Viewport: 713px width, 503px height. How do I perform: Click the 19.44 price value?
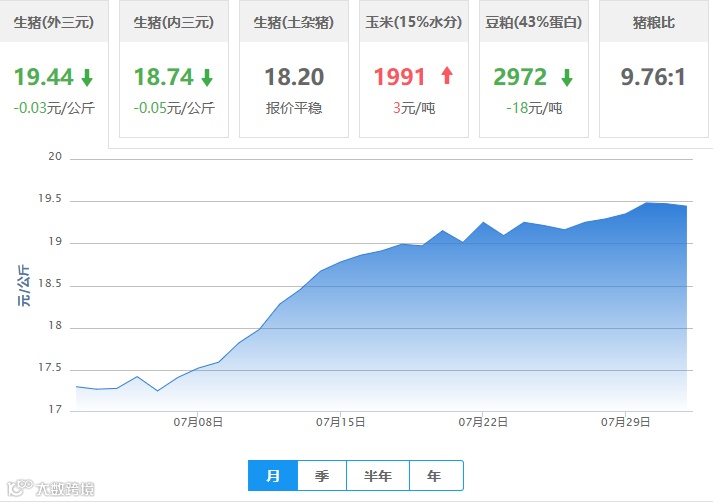(44, 77)
